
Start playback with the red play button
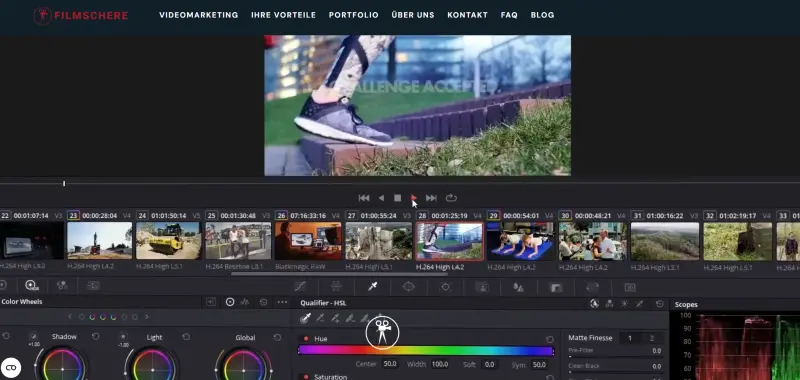click(414, 198)
